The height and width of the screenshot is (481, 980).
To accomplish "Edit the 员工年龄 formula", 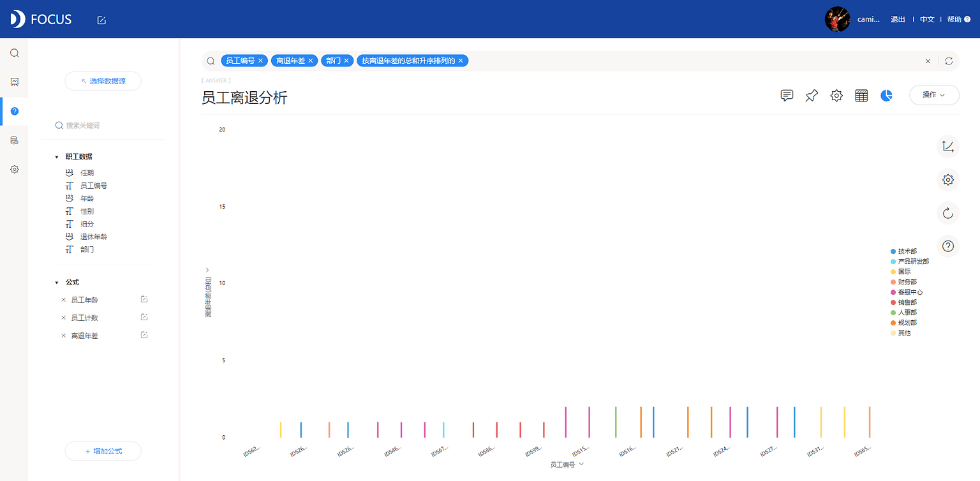I will point(144,299).
